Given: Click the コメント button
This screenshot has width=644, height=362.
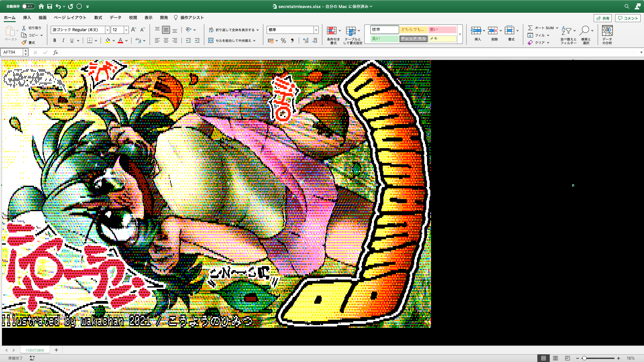Looking at the screenshot, I should pyautogui.click(x=628, y=18).
